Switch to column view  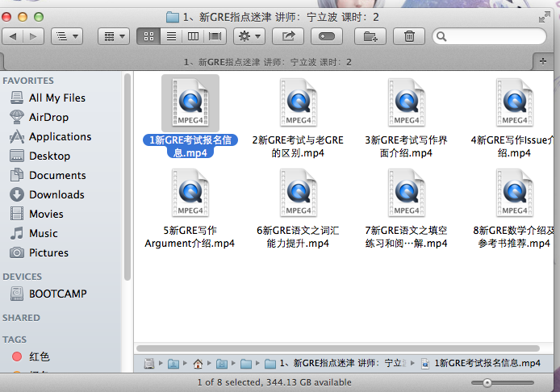[x=193, y=36]
